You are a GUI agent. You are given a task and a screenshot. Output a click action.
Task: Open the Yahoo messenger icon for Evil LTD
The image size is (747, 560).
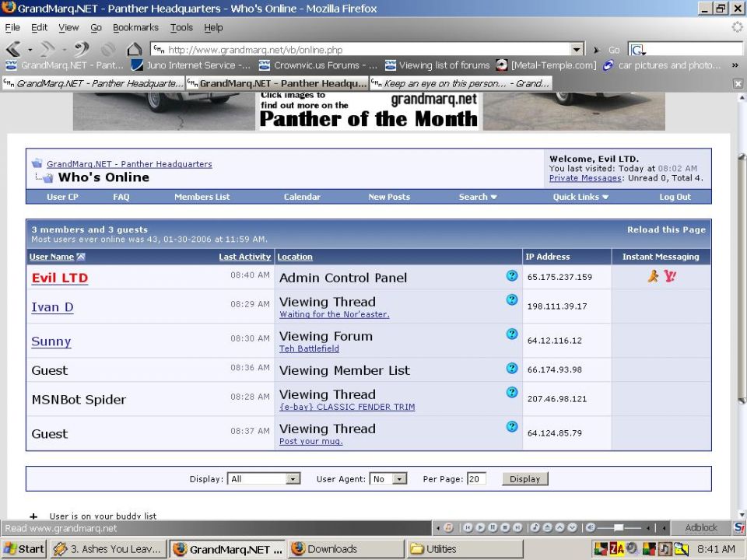[x=670, y=276]
